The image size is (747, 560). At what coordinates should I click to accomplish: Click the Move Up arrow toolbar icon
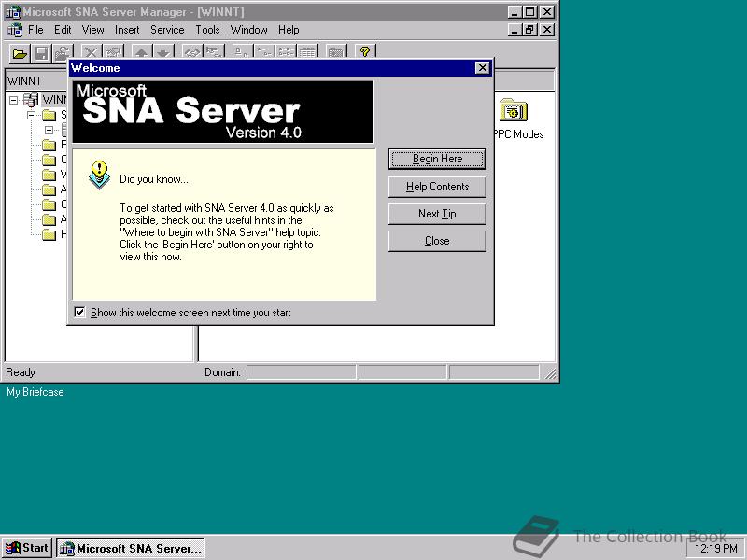142,53
